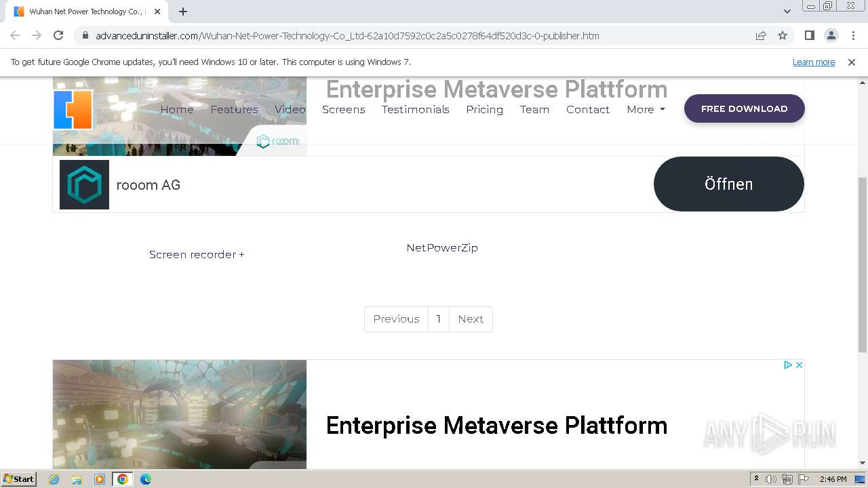Open the Team menu item
The width and height of the screenshot is (868, 488).
click(x=534, y=109)
